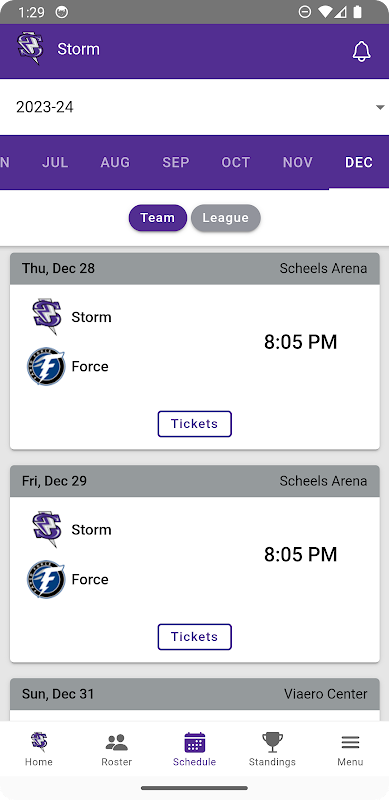Tap Storm logo in Dec 29 game
Image resolution: width=389 pixels, height=800 pixels.
pos(47,529)
